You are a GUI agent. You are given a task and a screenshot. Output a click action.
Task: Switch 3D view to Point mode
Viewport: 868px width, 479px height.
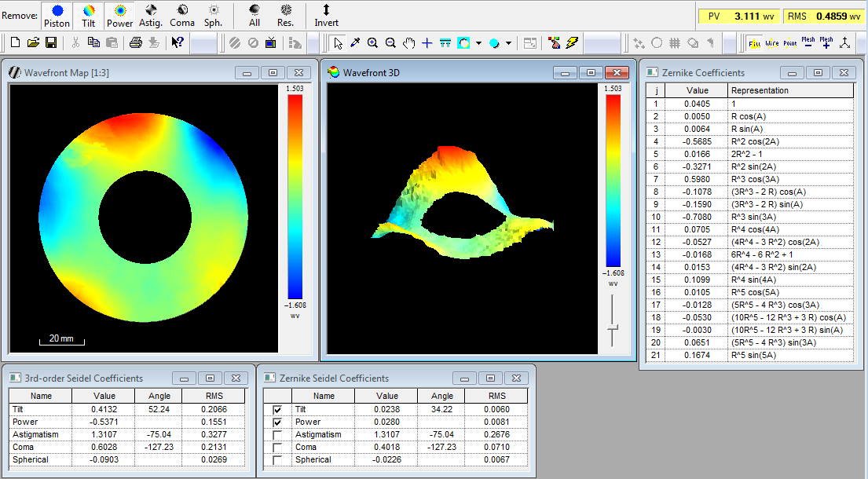790,42
